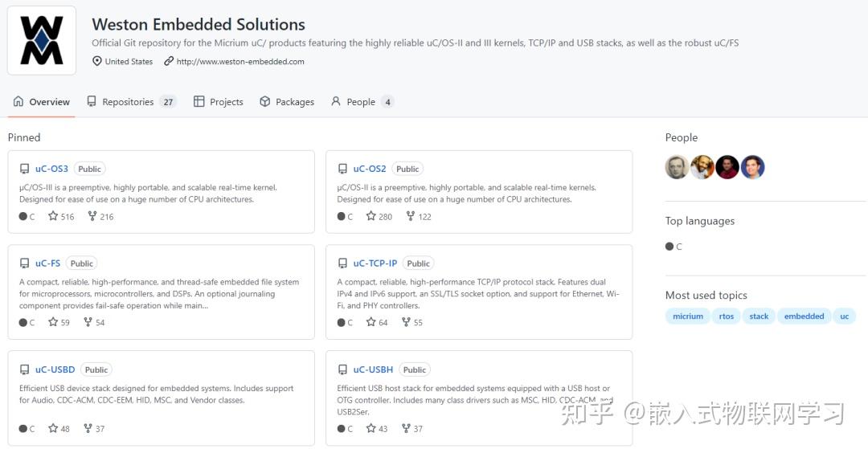Open the uC-TCP-IP repository link
The height and width of the screenshot is (449, 868).
(375, 263)
